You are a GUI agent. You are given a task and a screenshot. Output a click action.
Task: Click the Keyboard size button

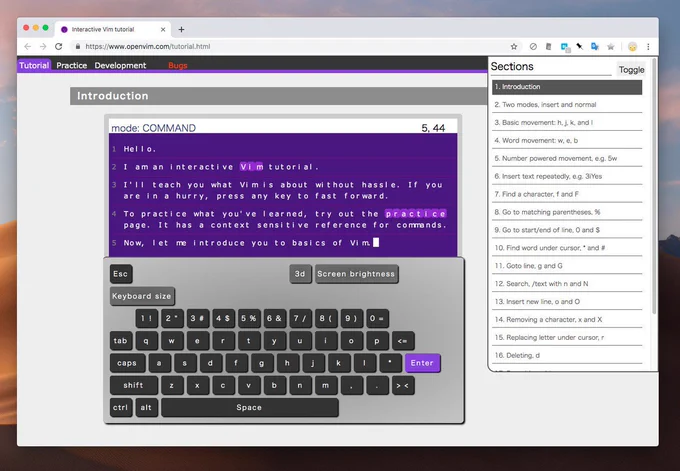pyautogui.click(x=142, y=296)
